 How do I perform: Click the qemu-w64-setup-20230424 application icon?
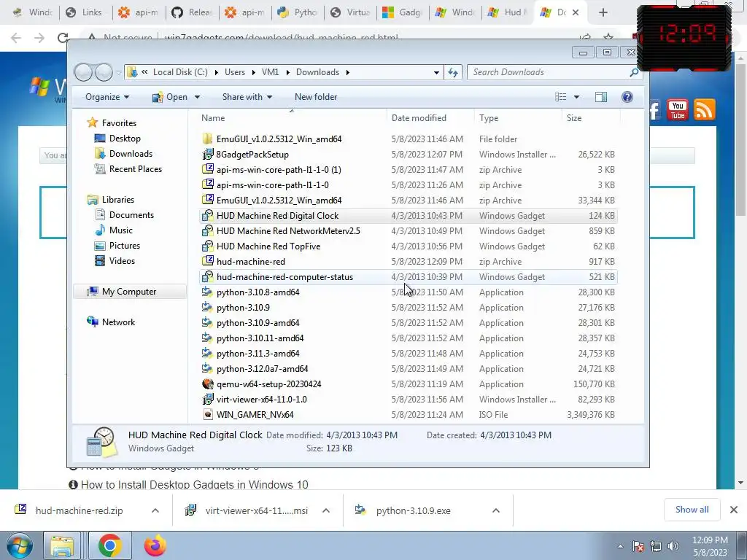click(207, 384)
